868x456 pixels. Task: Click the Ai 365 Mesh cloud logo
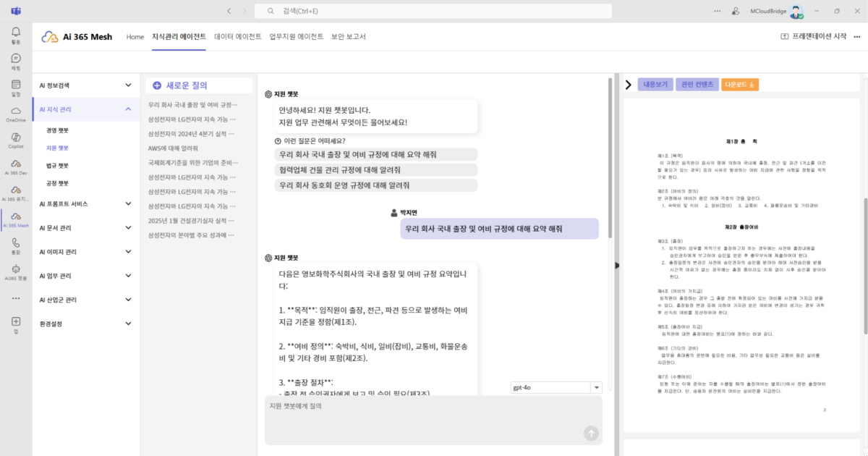pyautogui.click(x=49, y=37)
